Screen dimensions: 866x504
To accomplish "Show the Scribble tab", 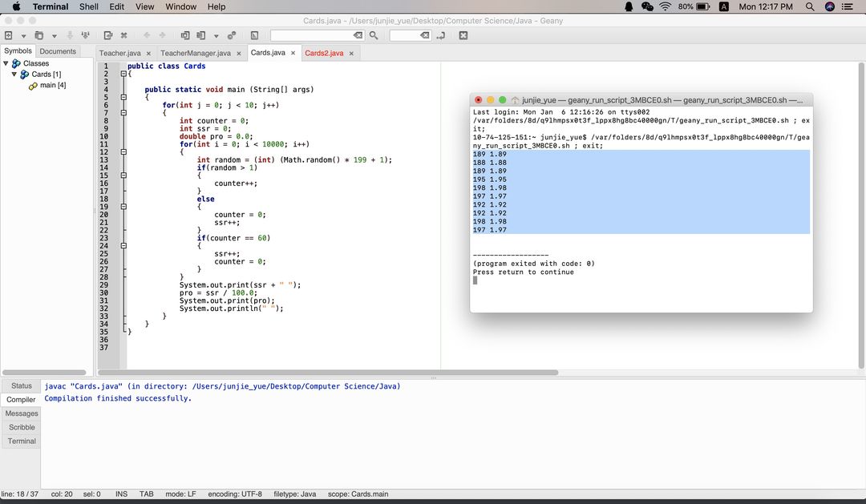I will [x=22, y=427].
